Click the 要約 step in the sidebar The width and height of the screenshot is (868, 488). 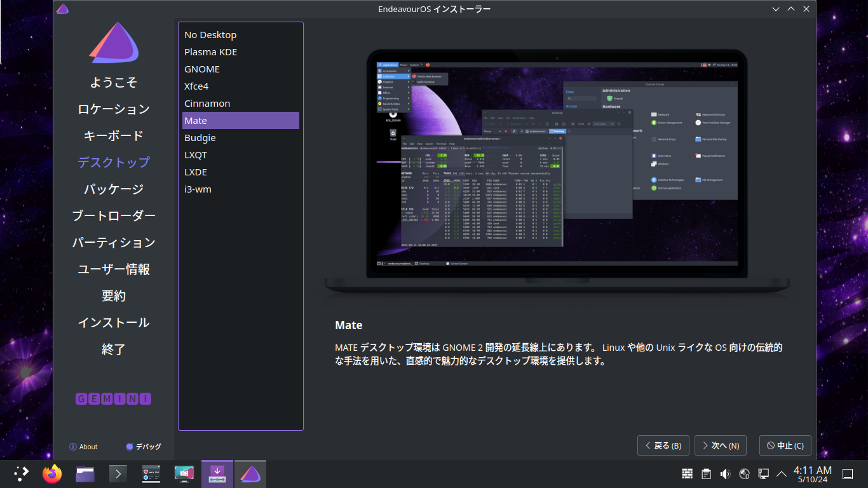click(114, 295)
